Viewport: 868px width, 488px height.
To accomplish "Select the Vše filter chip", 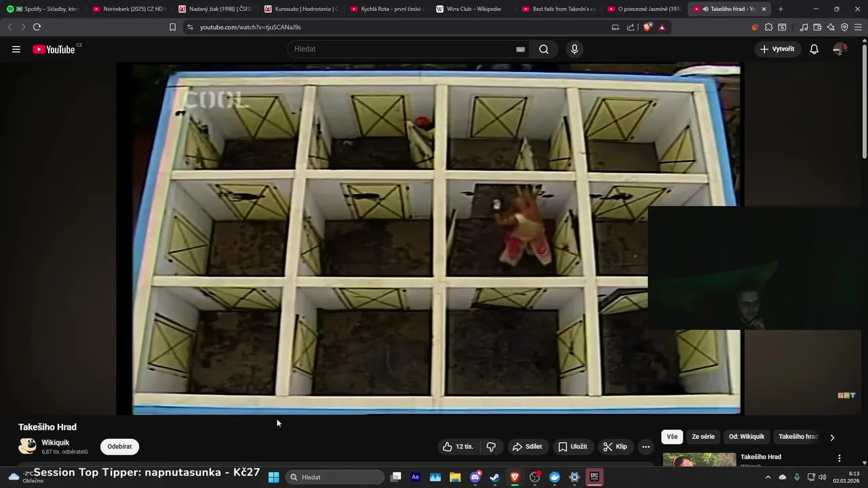I will (672, 436).
